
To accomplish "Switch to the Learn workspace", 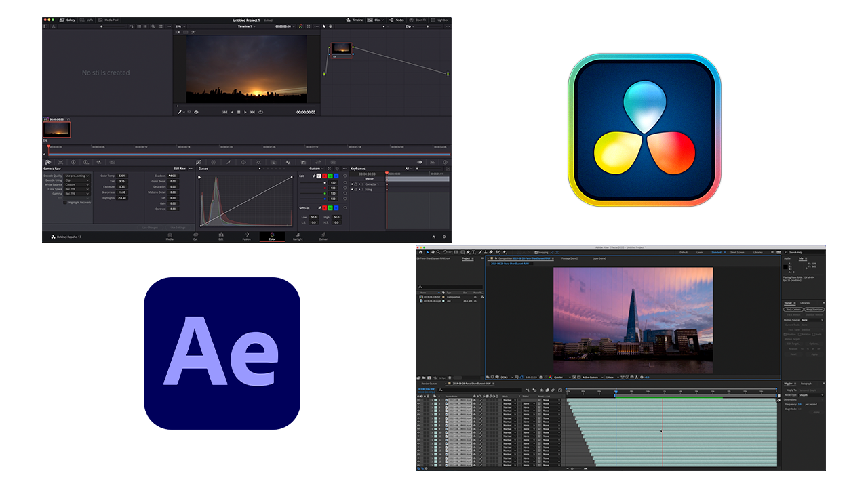I will pyautogui.click(x=700, y=252).
